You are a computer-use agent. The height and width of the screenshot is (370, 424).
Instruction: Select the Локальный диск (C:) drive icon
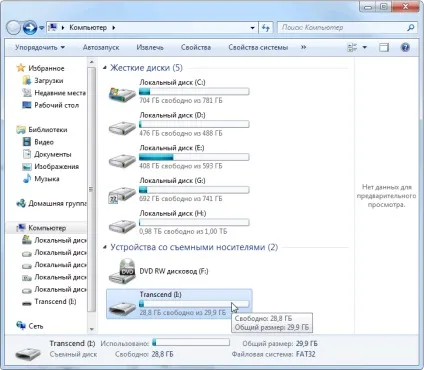point(122,94)
